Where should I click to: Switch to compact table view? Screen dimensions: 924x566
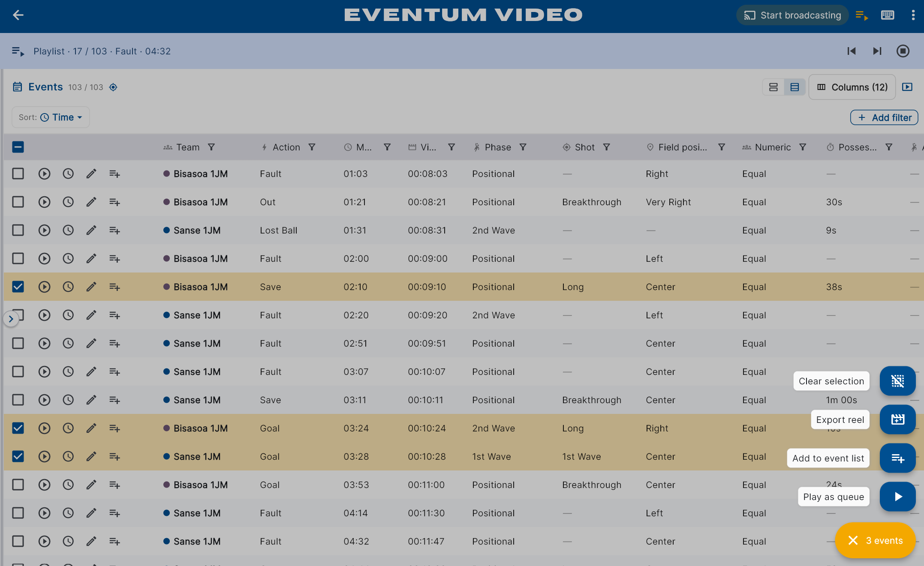point(795,87)
